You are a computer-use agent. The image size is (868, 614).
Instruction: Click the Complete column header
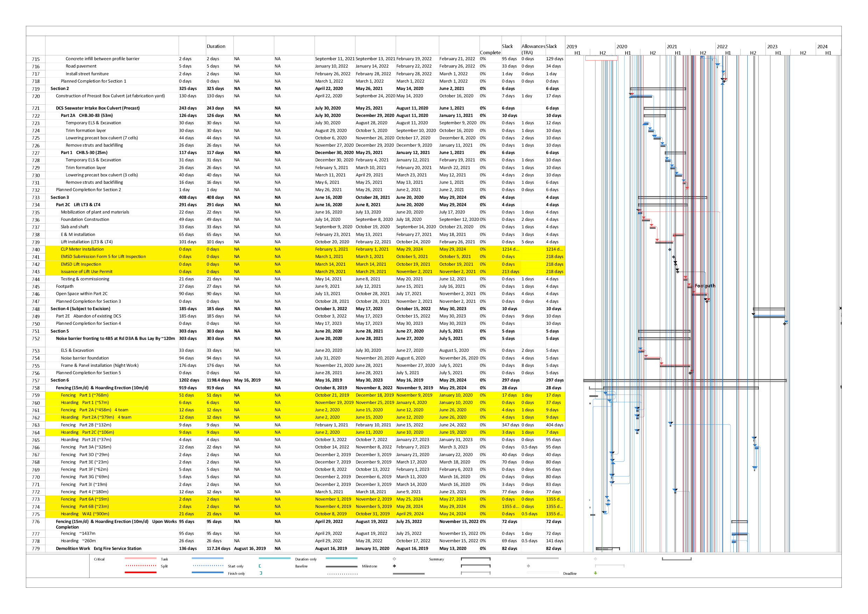[490, 53]
